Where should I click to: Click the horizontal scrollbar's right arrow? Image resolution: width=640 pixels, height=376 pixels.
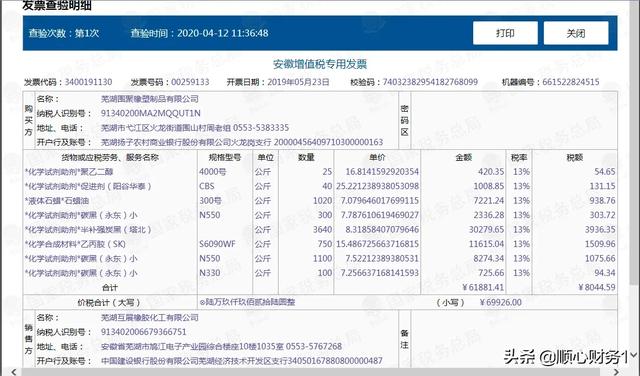(616, 372)
